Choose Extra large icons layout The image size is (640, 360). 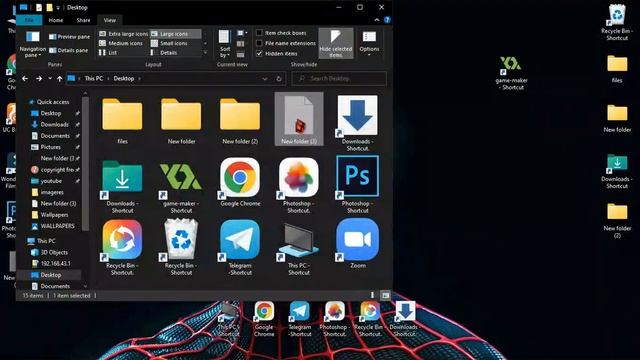coord(123,34)
